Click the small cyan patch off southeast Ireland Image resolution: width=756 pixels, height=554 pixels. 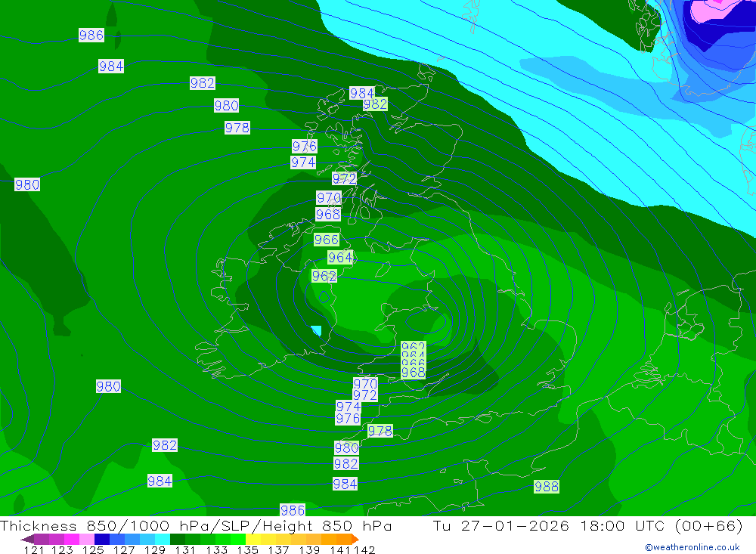[317, 330]
